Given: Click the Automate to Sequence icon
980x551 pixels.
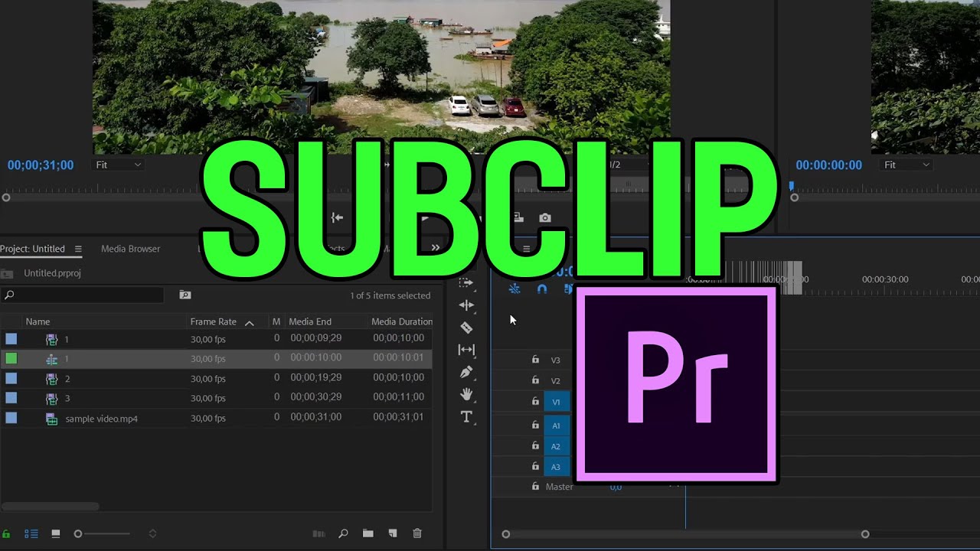Looking at the screenshot, I should click(x=319, y=533).
